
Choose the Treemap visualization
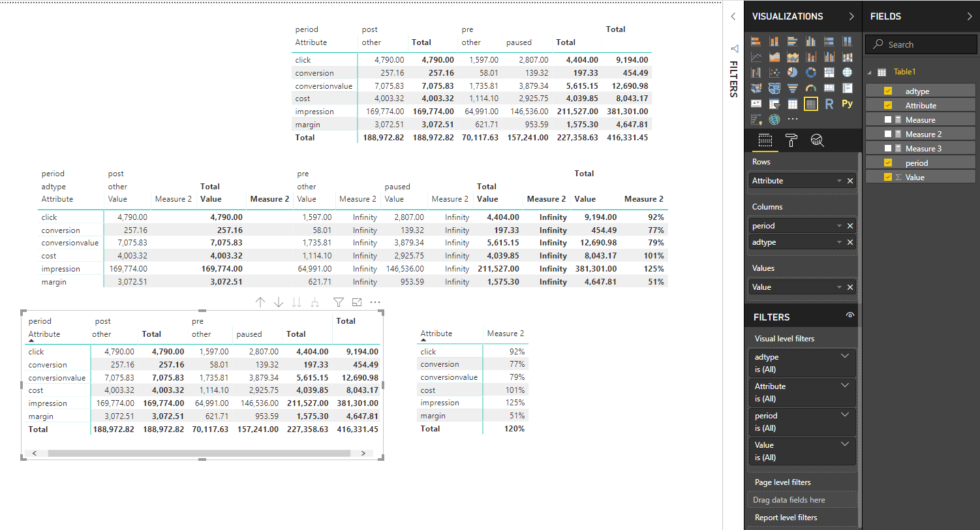[x=829, y=72]
